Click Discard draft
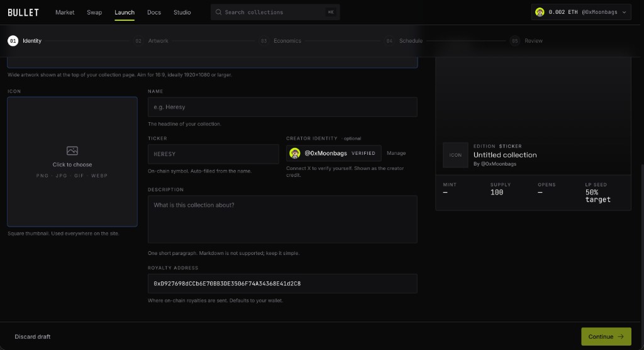This screenshot has width=644, height=350. click(33, 336)
